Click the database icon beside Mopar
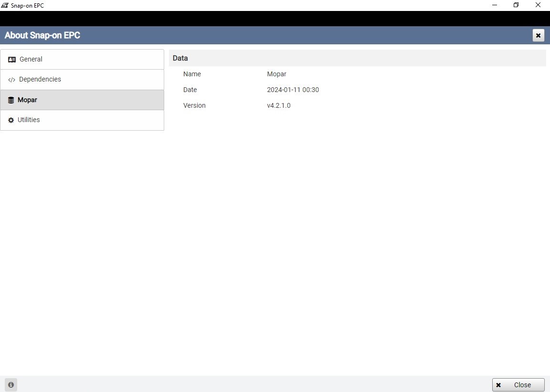 pos(11,100)
